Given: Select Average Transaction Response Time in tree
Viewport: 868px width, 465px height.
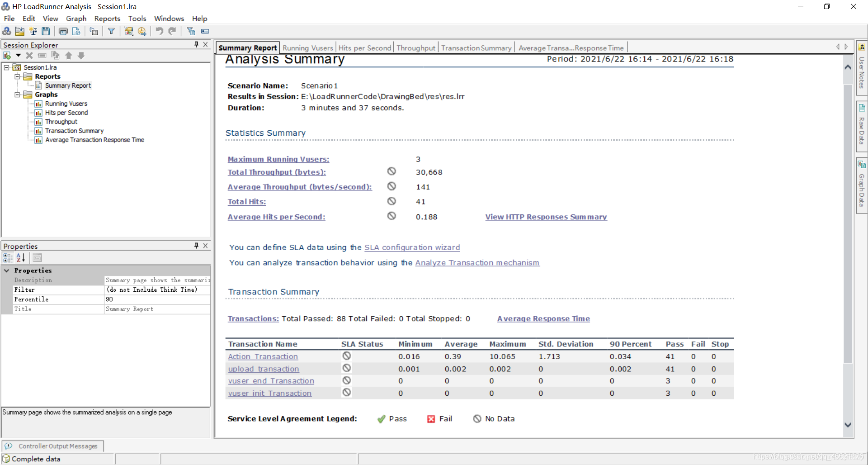Looking at the screenshot, I should pyautogui.click(x=94, y=140).
